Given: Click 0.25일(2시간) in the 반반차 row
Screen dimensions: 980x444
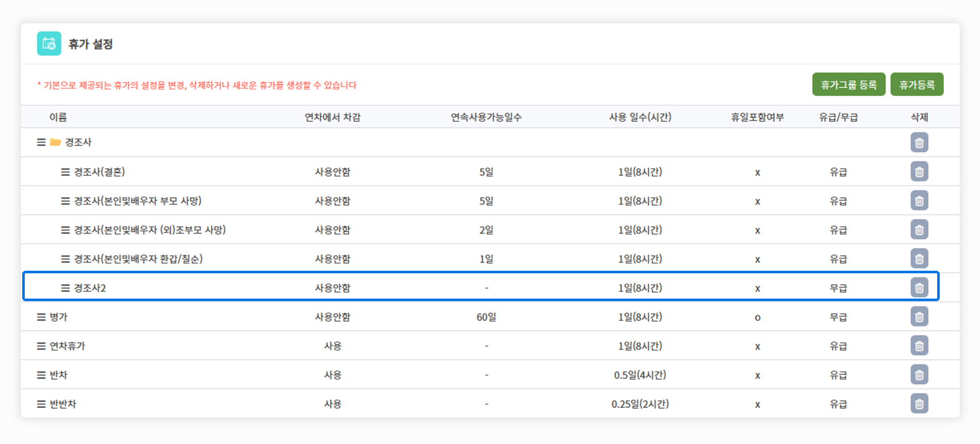Looking at the screenshot, I should (640, 404).
